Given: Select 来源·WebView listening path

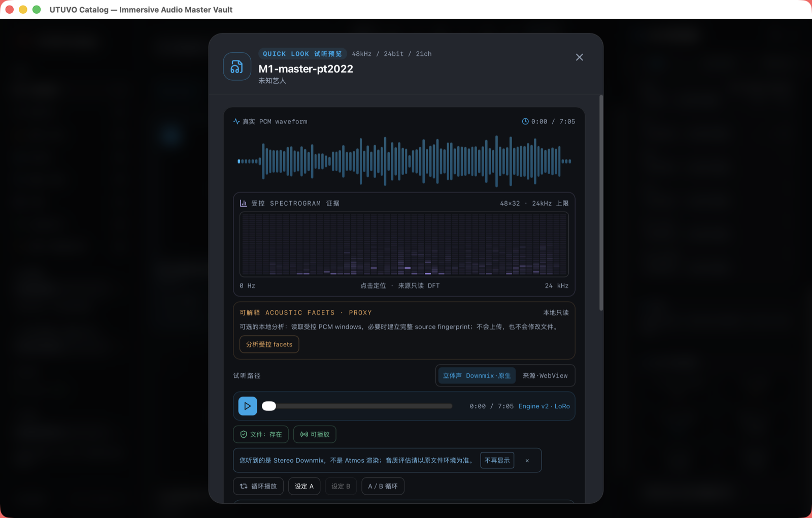Looking at the screenshot, I should tap(545, 376).
